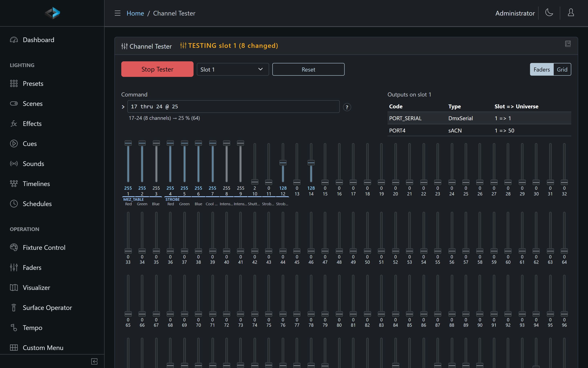The width and height of the screenshot is (588, 368).
Task: Click the channel 64 fader handle
Action: [x=564, y=251]
